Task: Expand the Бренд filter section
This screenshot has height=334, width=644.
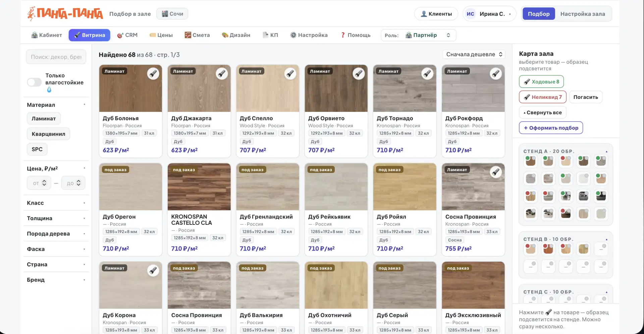Action: [x=56, y=280]
